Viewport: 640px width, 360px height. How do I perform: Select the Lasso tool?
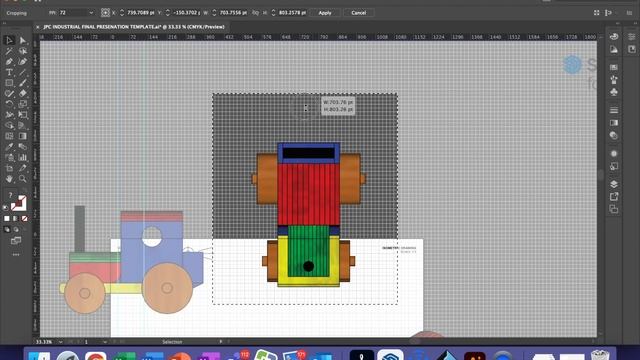click(x=23, y=51)
